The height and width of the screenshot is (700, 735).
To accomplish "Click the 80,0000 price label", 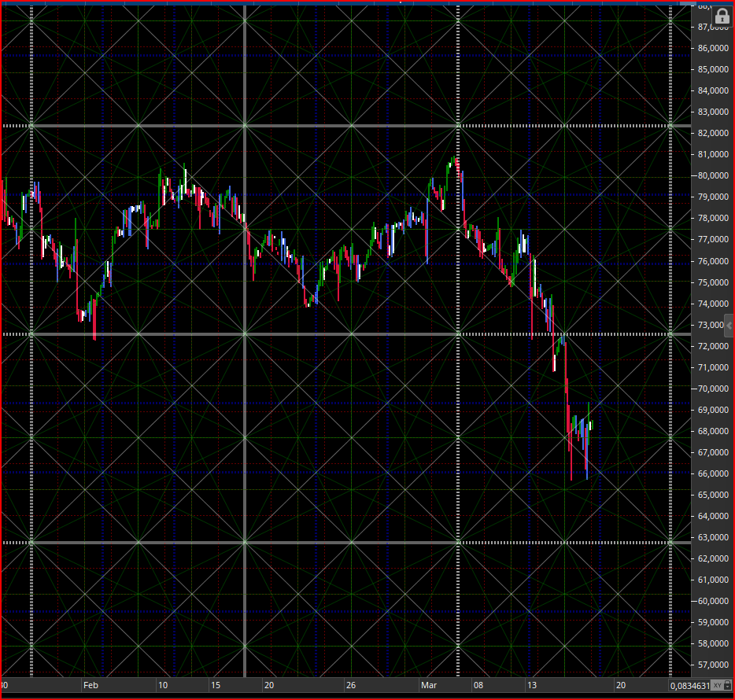I will (x=713, y=175).
